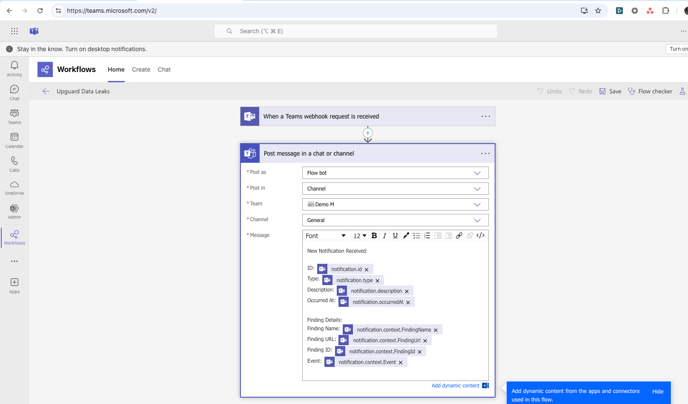
Task: Insert a bulleted list in message
Action: pyautogui.click(x=416, y=236)
